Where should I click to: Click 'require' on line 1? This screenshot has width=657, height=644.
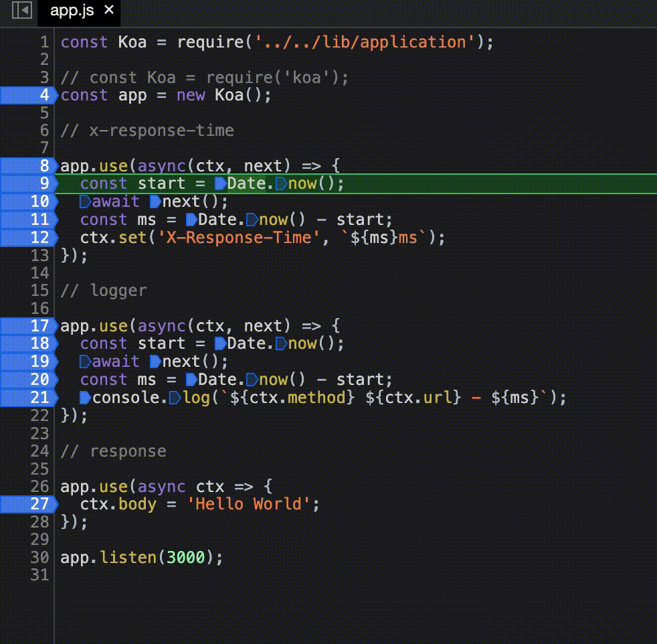click(x=210, y=42)
